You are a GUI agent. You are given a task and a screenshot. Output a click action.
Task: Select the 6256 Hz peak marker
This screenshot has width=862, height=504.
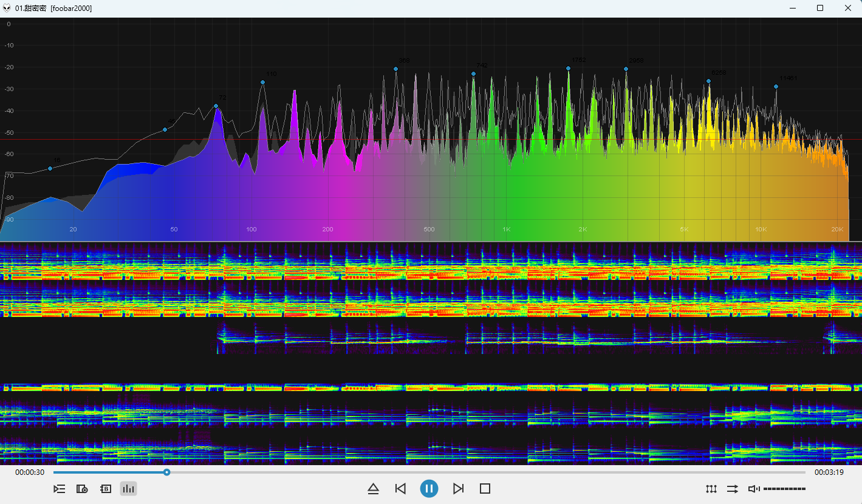(708, 81)
